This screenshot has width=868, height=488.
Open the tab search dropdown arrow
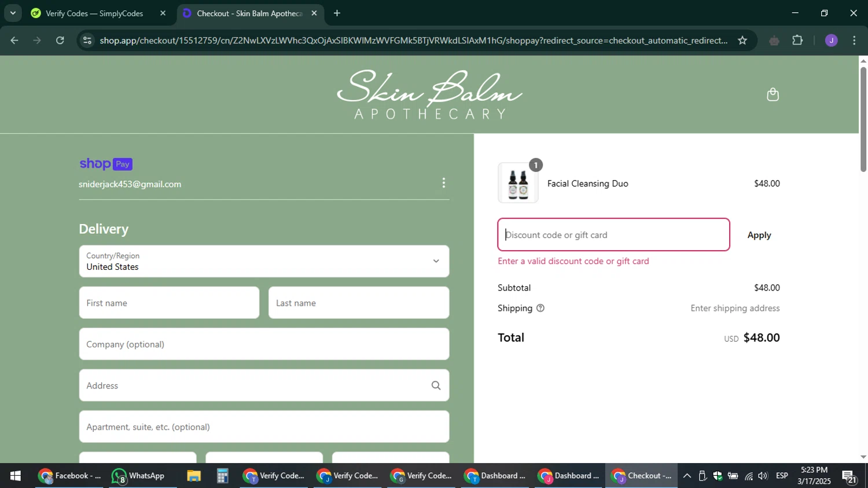coord(13,13)
